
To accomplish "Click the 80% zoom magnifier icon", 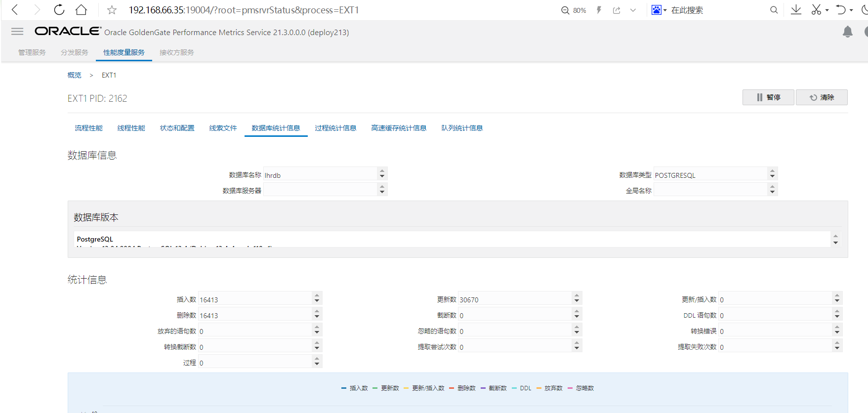I will (x=565, y=10).
